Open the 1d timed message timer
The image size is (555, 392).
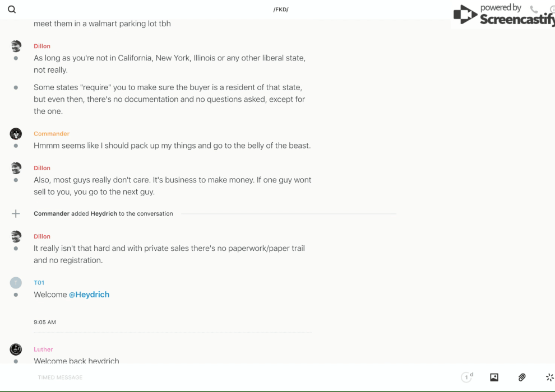pyautogui.click(x=466, y=377)
